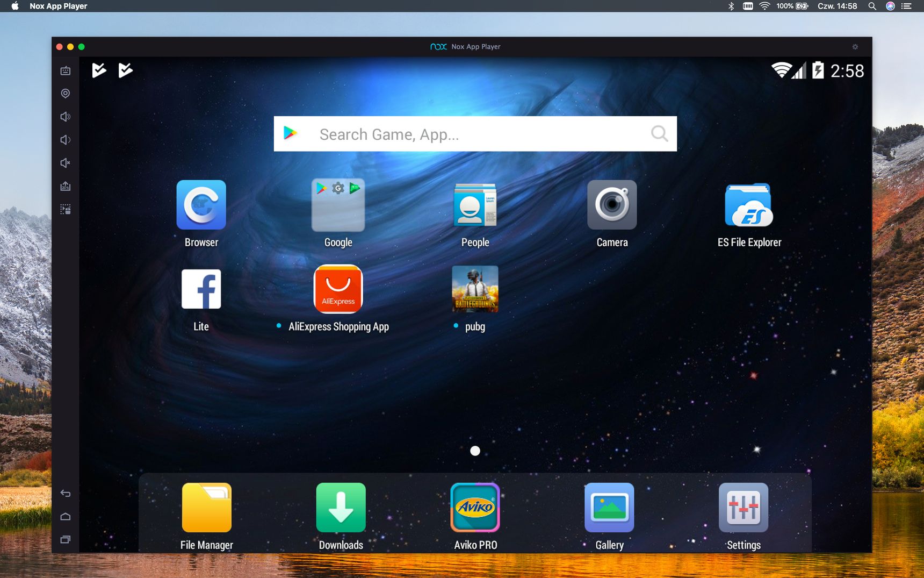The image size is (924, 578).
Task: Launch Aviko PRO app
Action: (x=475, y=508)
